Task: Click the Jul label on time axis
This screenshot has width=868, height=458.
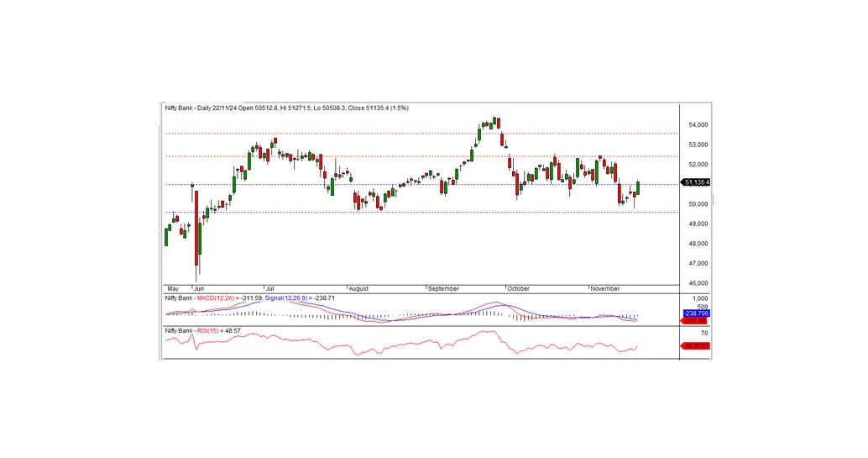Action: pos(270,289)
